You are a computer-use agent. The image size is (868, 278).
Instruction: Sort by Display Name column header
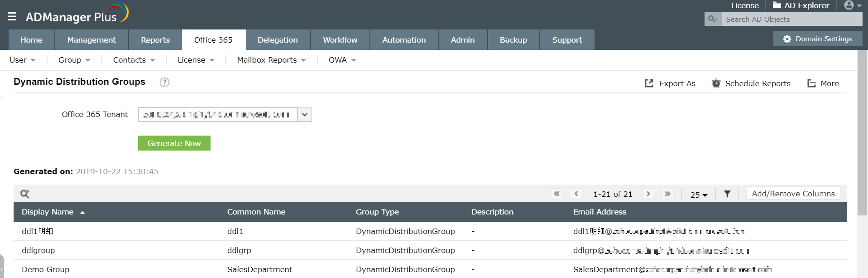tap(48, 212)
